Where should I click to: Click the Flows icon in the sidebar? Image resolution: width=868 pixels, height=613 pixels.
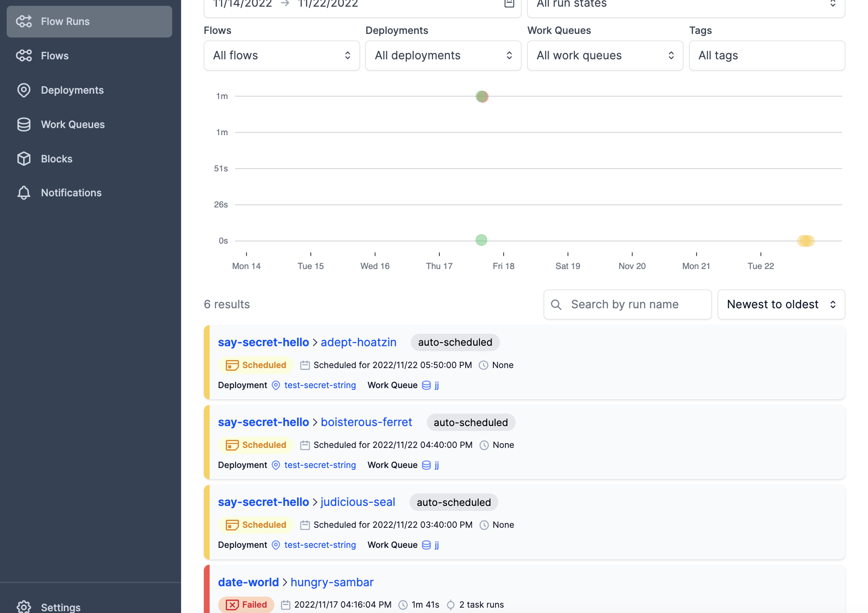pos(24,55)
